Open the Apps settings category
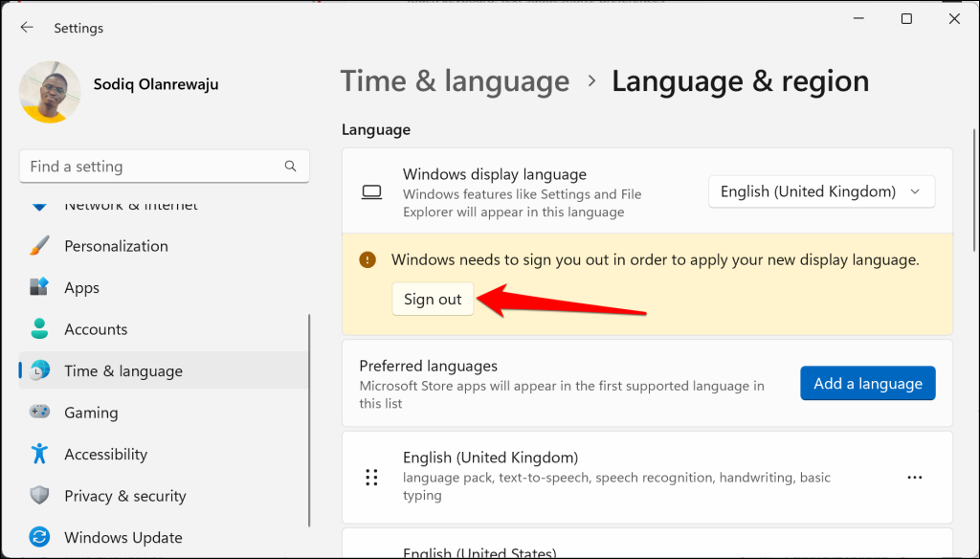Screen dimensions: 980x559 click(164, 287)
